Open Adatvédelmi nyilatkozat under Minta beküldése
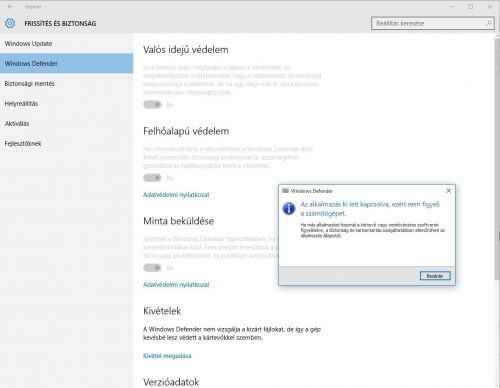Viewport: 500px width, 388px height. pyautogui.click(x=176, y=285)
